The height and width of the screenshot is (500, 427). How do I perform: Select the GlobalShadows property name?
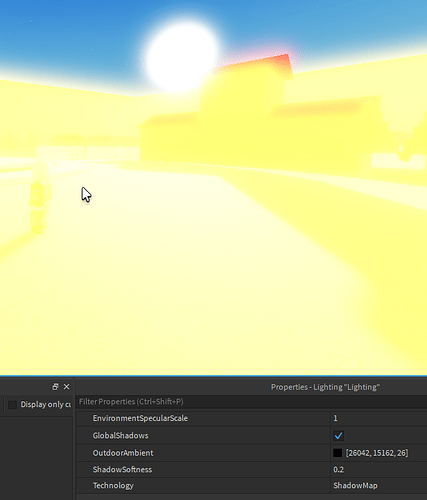point(120,436)
